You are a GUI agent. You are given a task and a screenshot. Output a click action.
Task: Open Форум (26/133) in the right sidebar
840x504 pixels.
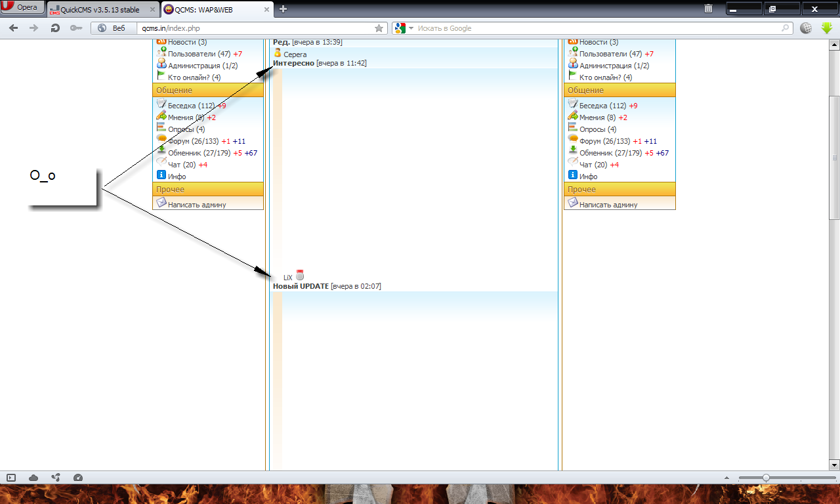(x=604, y=141)
